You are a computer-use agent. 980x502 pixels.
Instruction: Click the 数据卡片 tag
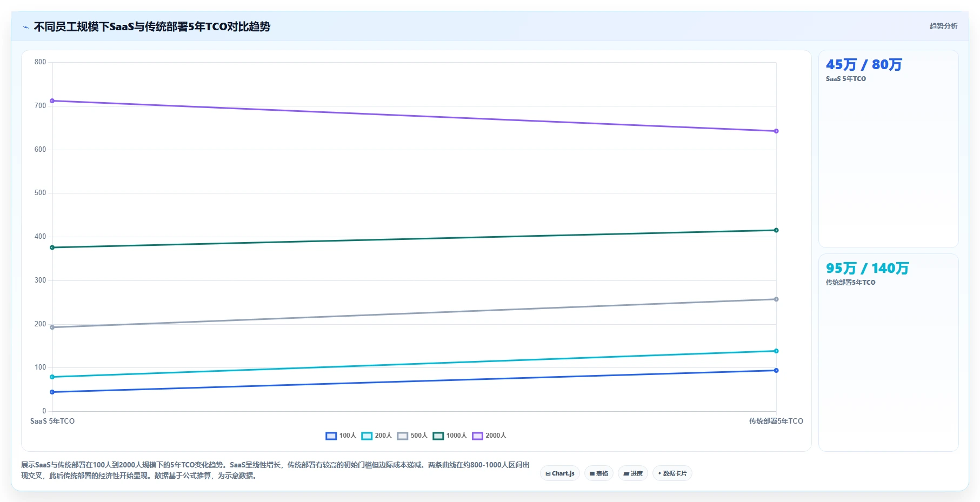coord(672,473)
